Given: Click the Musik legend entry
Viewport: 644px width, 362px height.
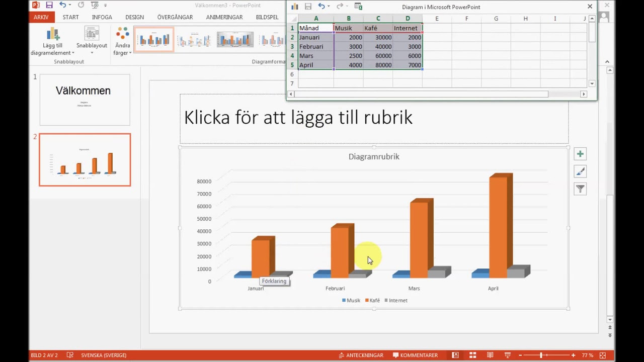Looking at the screenshot, I should click(351, 300).
